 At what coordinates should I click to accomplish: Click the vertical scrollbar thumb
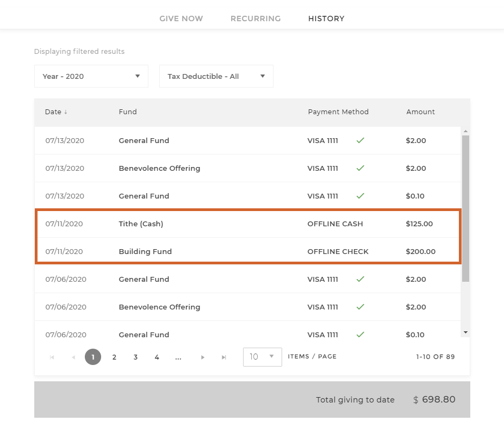click(x=465, y=207)
